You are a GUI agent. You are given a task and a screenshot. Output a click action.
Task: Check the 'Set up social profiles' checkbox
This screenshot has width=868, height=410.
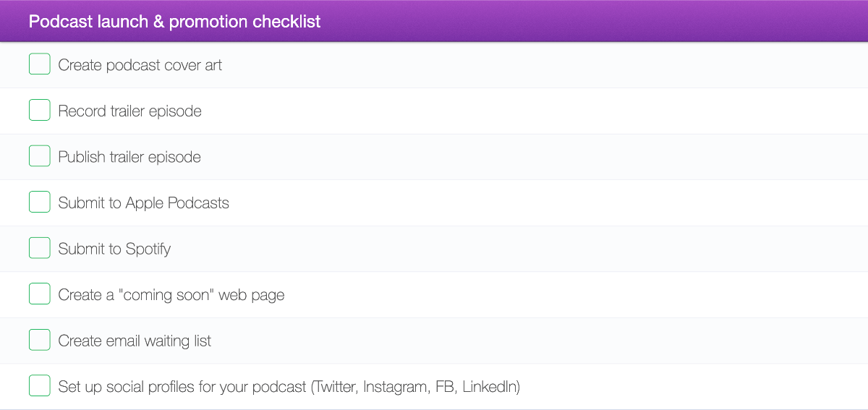(x=40, y=386)
